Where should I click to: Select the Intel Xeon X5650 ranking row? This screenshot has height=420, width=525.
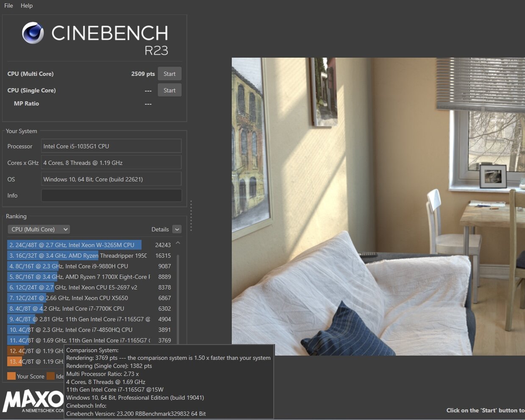coord(89,298)
